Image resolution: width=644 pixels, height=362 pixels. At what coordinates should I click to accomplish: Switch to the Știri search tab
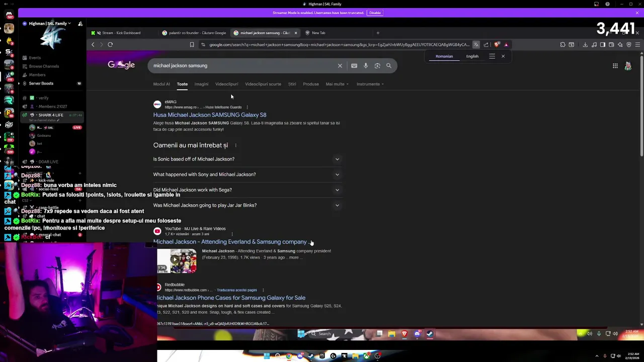pyautogui.click(x=292, y=84)
